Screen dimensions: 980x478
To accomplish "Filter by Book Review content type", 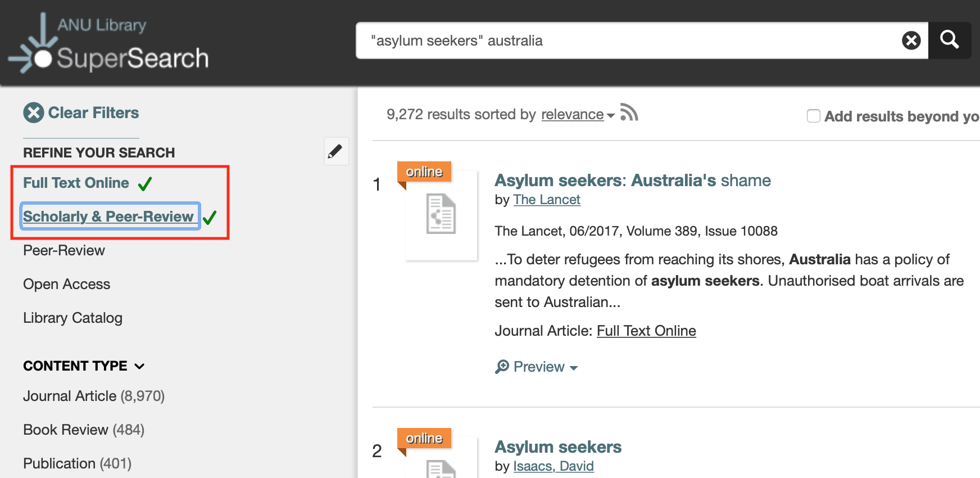I will point(84,430).
